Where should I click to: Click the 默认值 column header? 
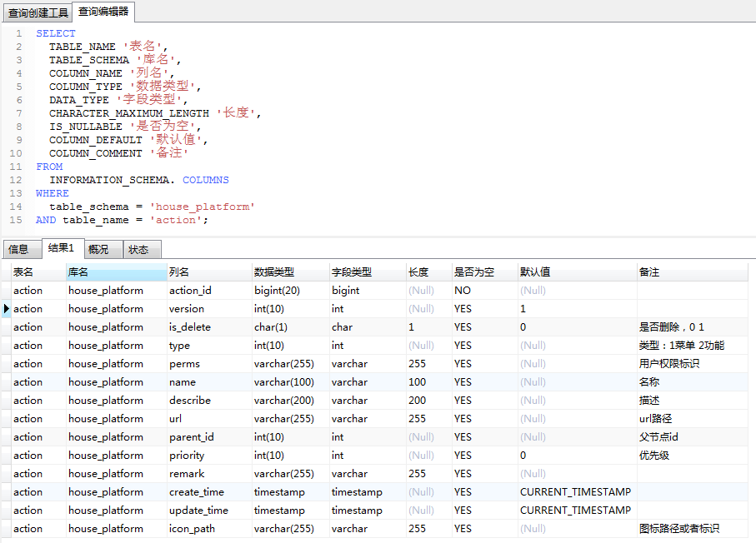(x=577, y=272)
